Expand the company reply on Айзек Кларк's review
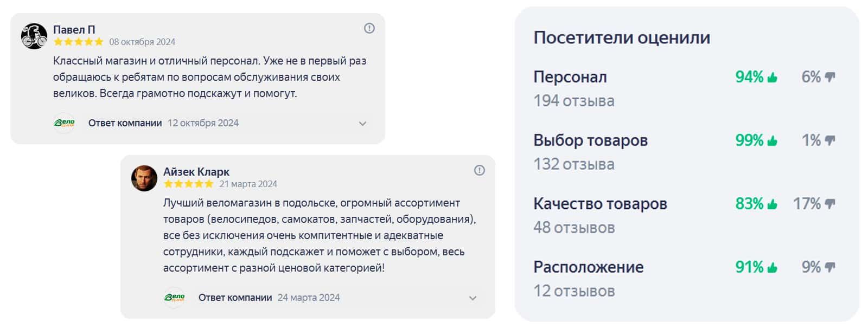 pos(473,298)
